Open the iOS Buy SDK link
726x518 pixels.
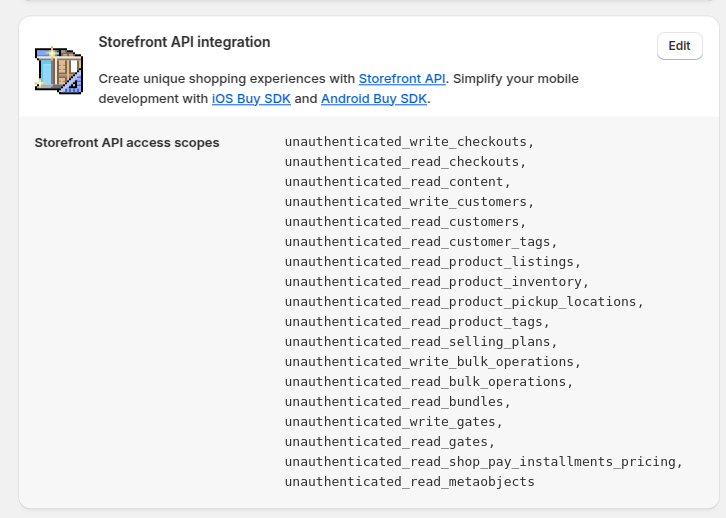pos(251,99)
